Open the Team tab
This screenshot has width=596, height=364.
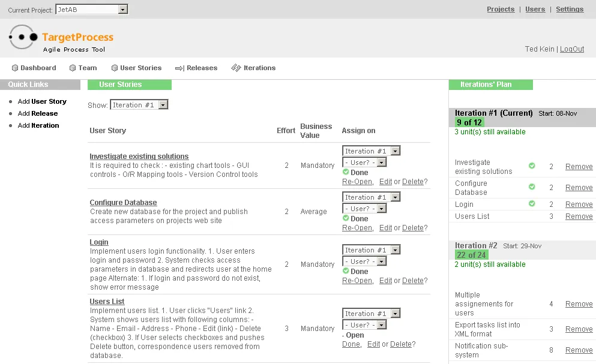coord(88,68)
